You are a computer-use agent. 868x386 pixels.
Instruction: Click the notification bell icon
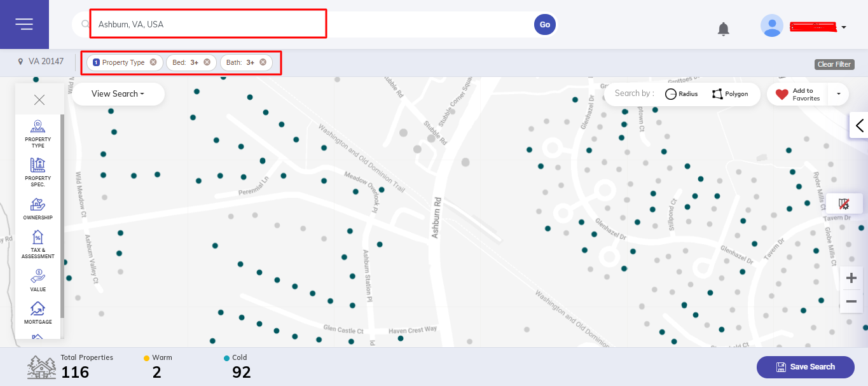point(723,29)
